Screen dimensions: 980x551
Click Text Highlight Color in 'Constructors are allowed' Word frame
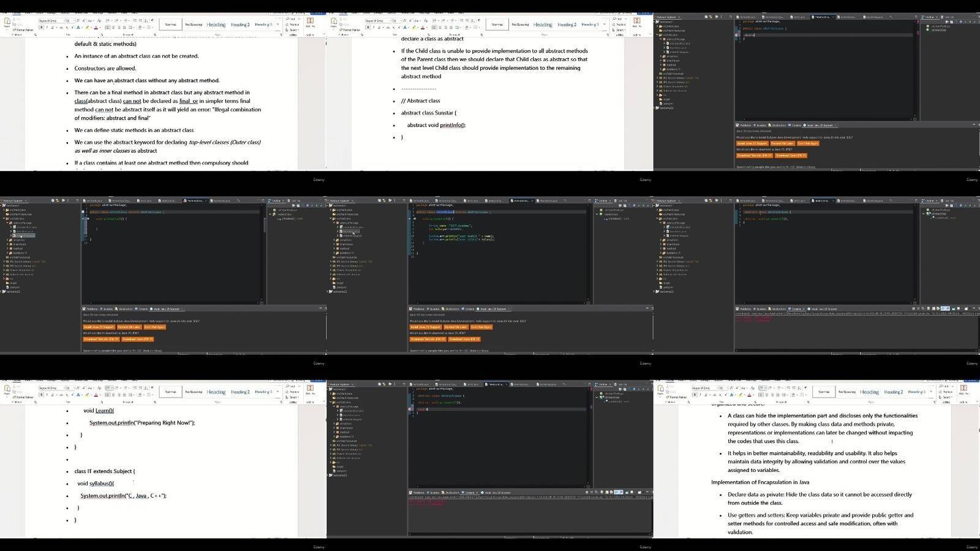tap(88, 28)
